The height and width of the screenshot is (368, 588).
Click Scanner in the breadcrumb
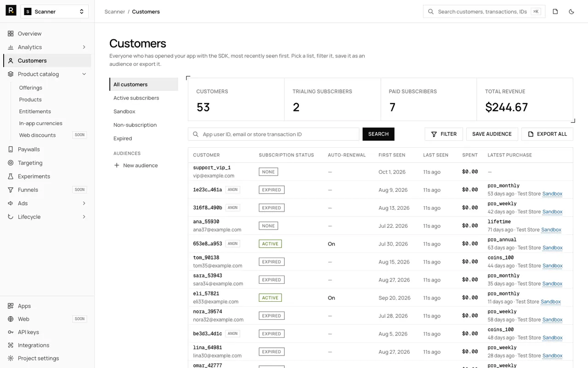[x=115, y=11]
